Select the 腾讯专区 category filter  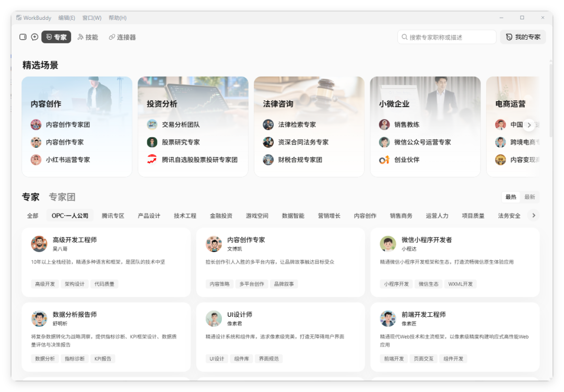(x=113, y=216)
